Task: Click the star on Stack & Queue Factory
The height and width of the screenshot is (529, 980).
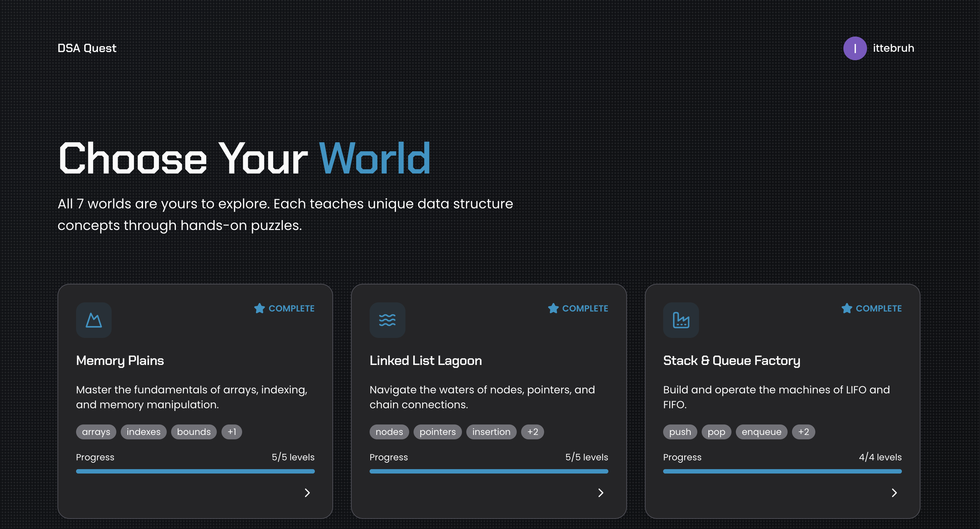Action: 846,308
